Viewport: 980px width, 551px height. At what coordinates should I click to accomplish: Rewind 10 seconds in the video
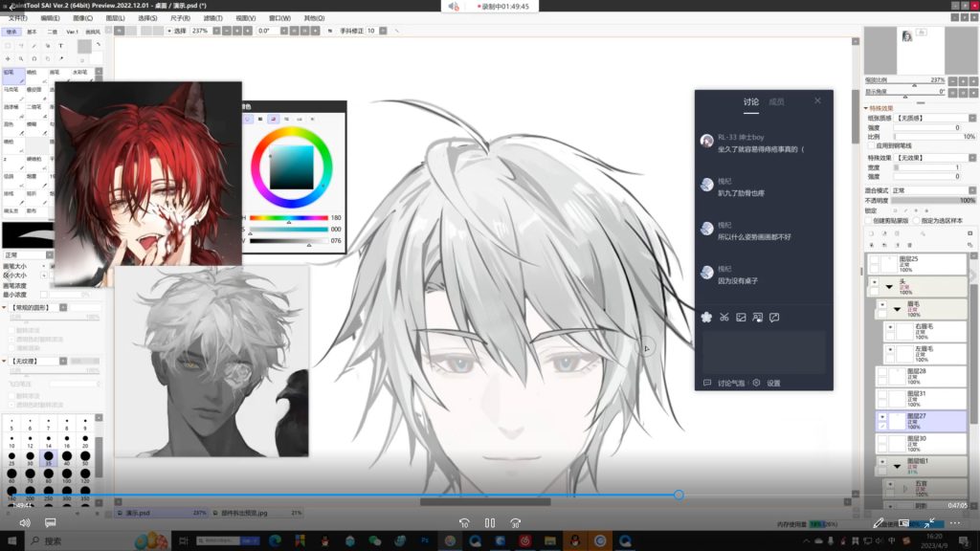[464, 523]
